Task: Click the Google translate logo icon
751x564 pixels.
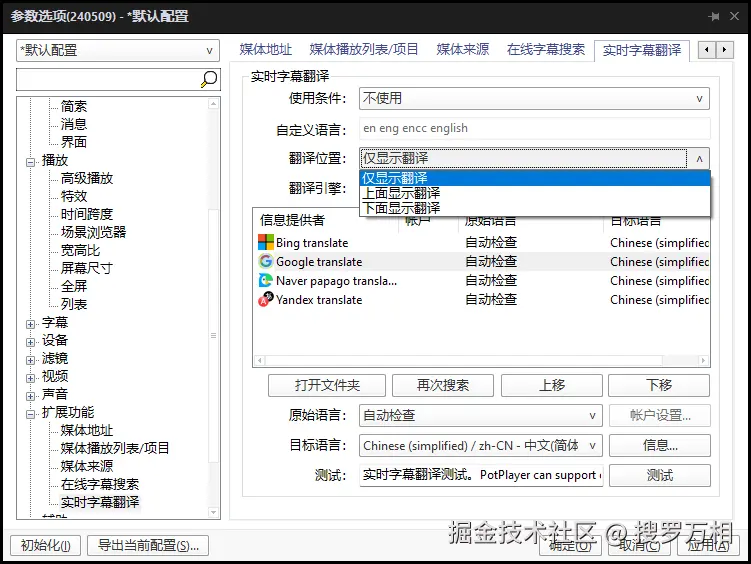Action: (266, 261)
